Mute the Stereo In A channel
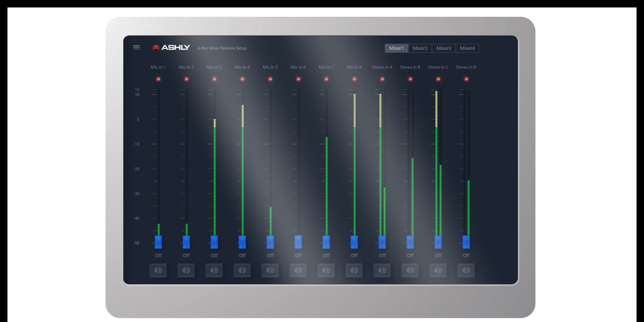This screenshot has height=322, width=644. click(x=382, y=270)
